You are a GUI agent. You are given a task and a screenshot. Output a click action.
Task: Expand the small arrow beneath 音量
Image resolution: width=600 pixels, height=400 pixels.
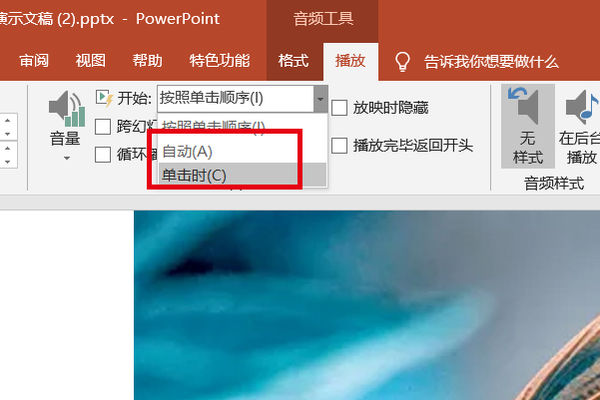tap(67, 158)
